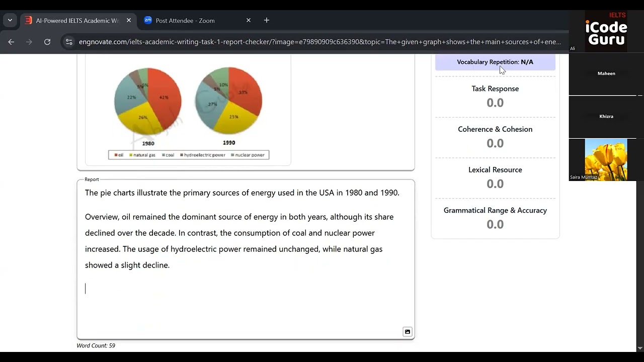Close the AI-Powered IELTS Academic tab
Viewport: 644px width, 362px height.
coord(129,21)
